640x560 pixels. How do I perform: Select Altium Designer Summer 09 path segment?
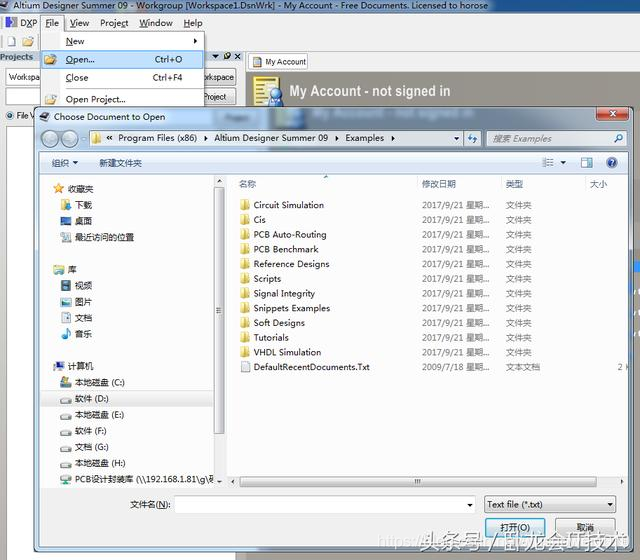(271, 138)
